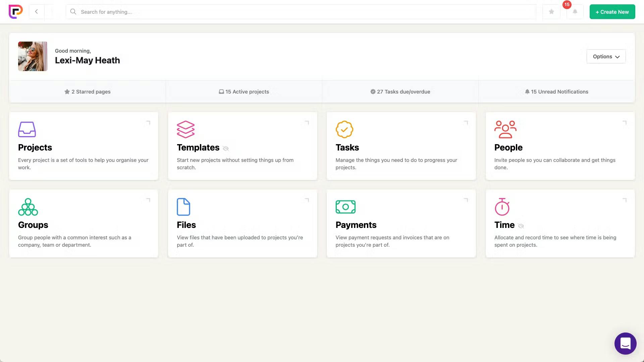Click corner arrow on Tasks card
This screenshot has width=644, height=362.
[x=466, y=123]
